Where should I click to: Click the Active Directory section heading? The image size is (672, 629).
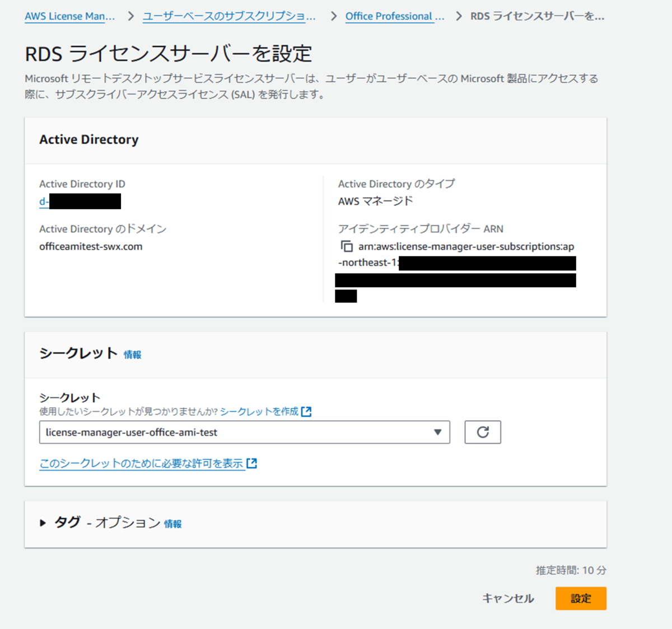(x=89, y=139)
